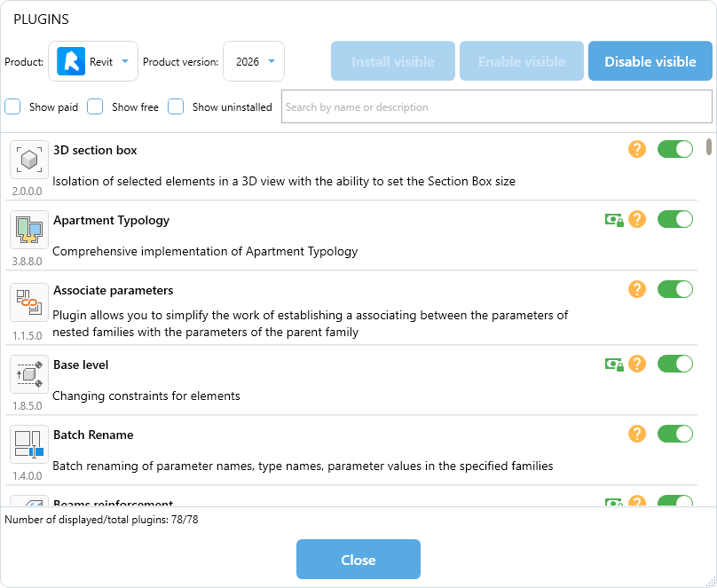Click the paid icon for Apartment Typology
The height and width of the screenshot is (588, 717).
(x=614, y=219)
